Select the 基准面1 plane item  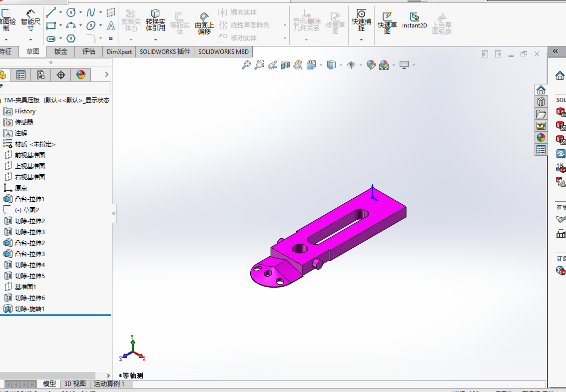pyautogui.click(x=20, y=287)
